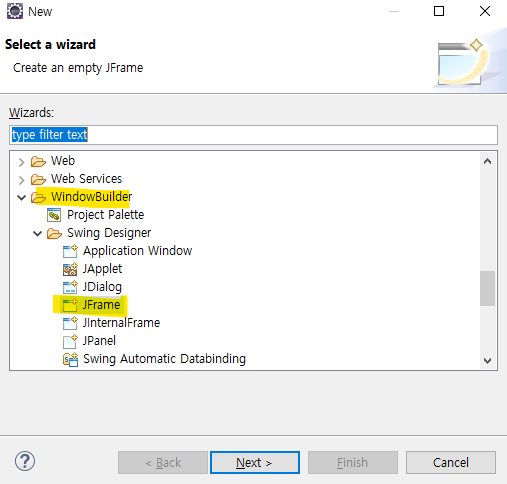Focus the type filter text field
507x484 pixels.
[253, 135]
